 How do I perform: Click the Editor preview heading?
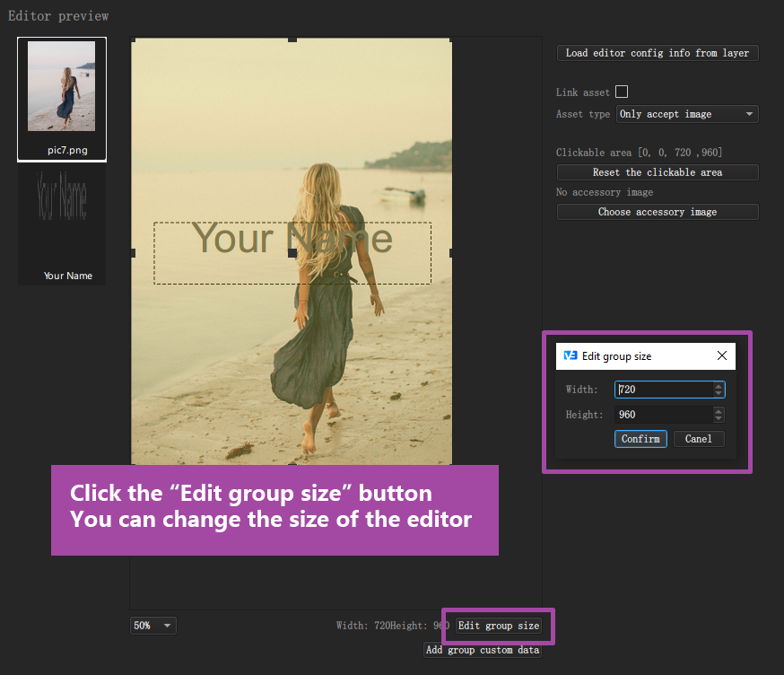[58, 16]
